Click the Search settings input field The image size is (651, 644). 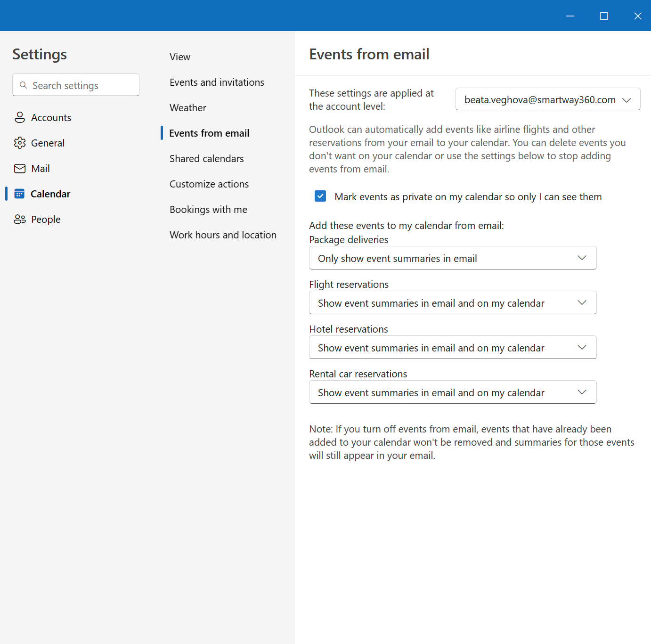click(x=76, y=85)
